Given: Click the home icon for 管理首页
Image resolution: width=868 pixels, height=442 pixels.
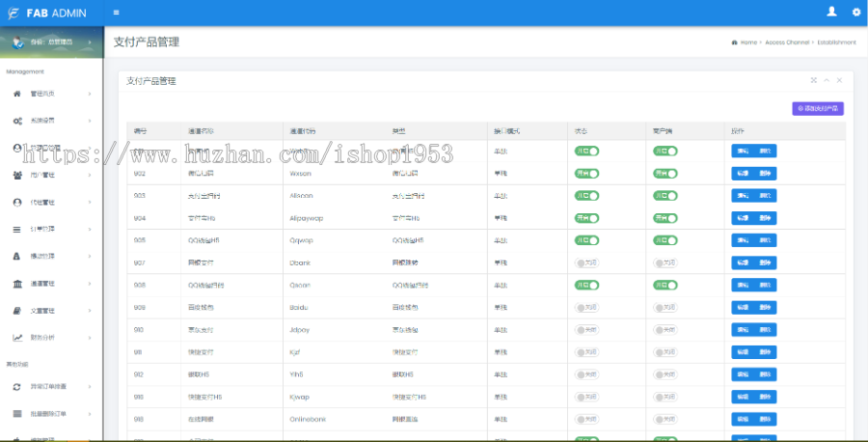Looking at the screenshot, I should [x=17, y=94].
